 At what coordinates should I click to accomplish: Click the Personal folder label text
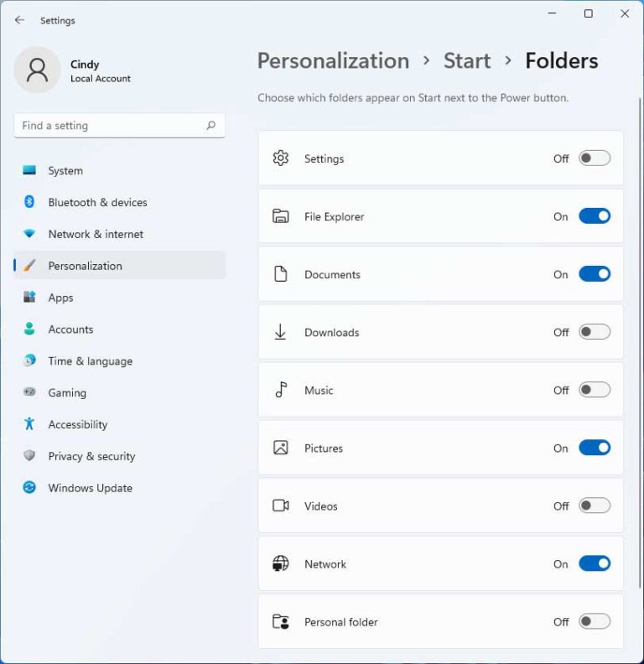coord(340,621)
